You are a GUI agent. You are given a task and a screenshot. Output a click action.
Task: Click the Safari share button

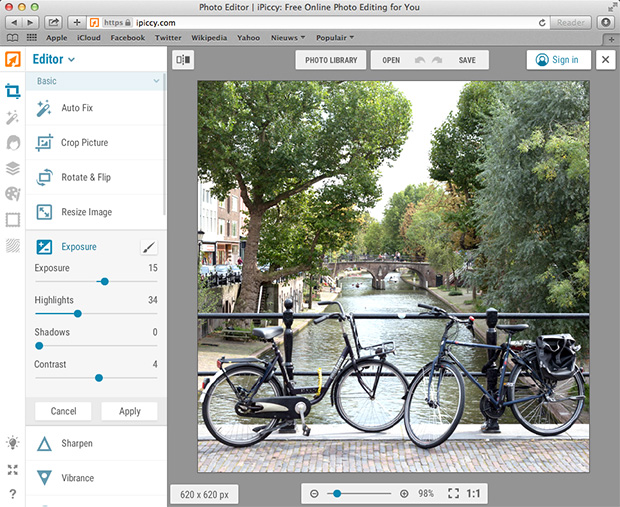[53, 23]
